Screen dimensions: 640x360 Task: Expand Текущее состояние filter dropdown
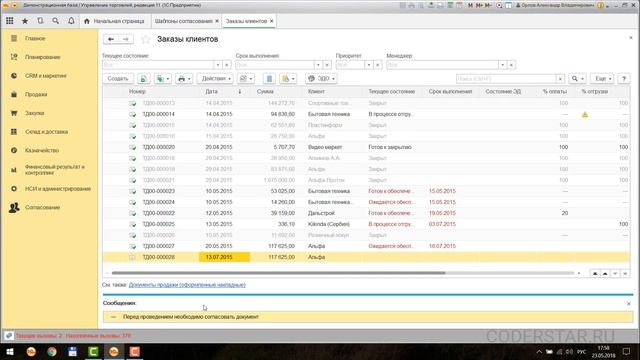pos(218,65)
